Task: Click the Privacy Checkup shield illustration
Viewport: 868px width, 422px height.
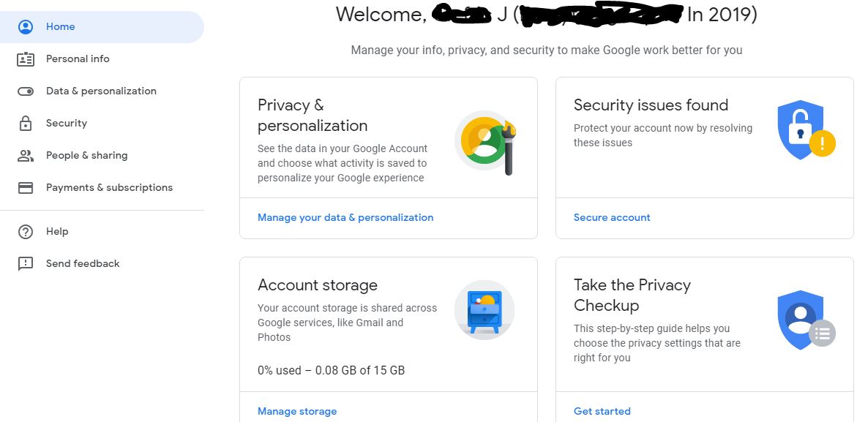Action: coord(806,320)
